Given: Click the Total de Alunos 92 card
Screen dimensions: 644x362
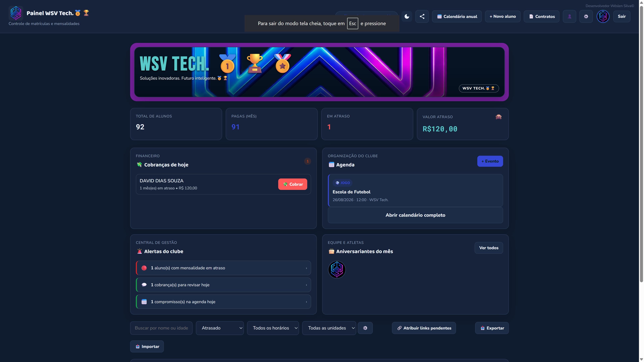Looking at the screenshot, I should click(176, 124).
